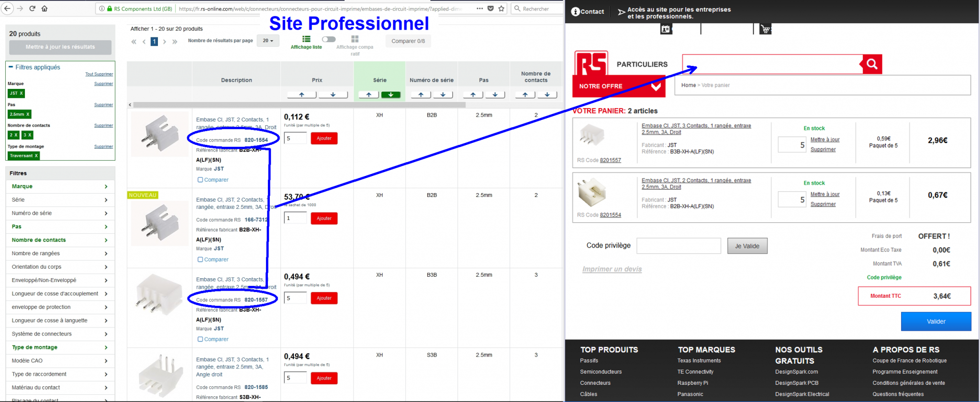Image resolution: width=980 pixels, height=402 pixels.
Task: Sort Nombre de contacts column ascending
Action: click(525, 95)
